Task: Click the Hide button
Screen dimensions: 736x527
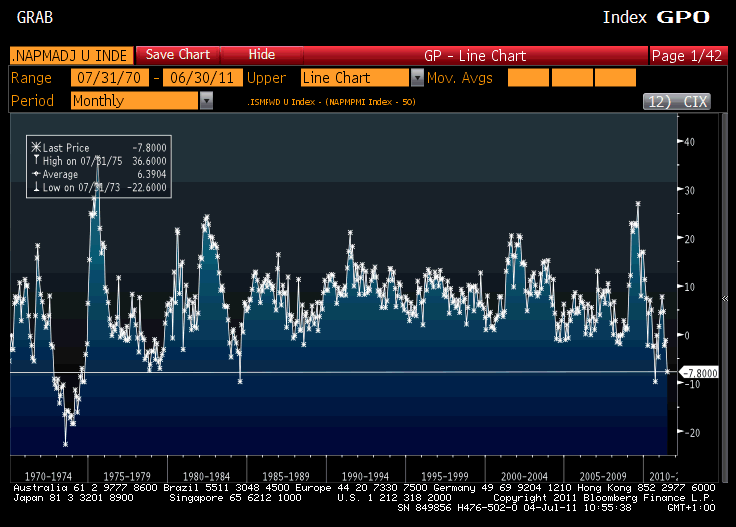Action: [261, 54]
